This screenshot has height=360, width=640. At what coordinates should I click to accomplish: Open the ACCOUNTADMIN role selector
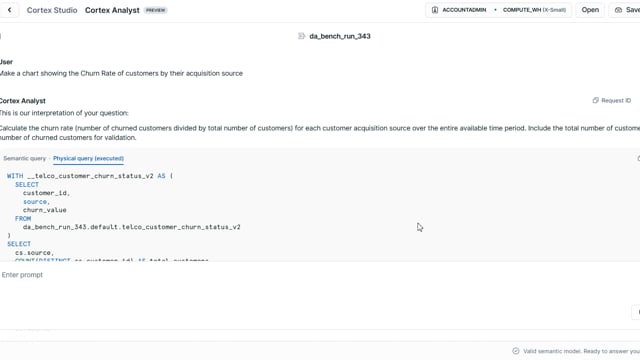coord(459,10)
